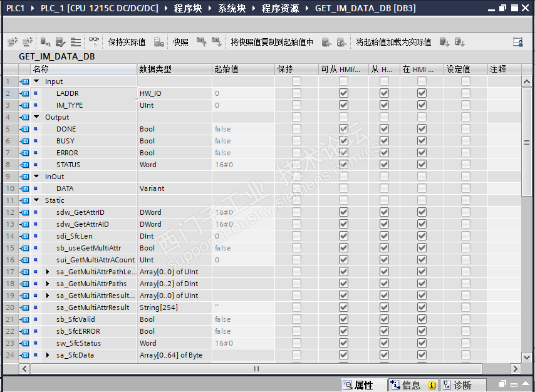Click the database lock icon after 保持实际值
Image resolution: width=535 pixels, height=392 pixels.
coord(158,42)
